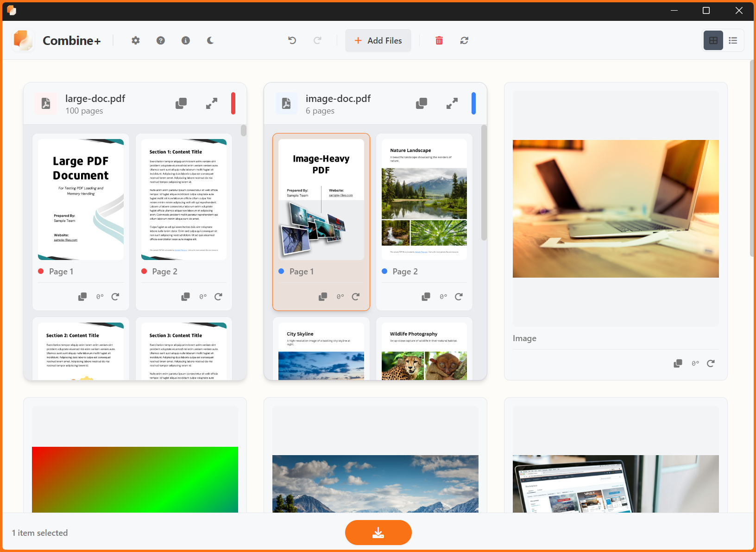The width and height of the screenshot is (756, 552).
Task: Click the Combine+ title in the header
Action: pos(71,40)
